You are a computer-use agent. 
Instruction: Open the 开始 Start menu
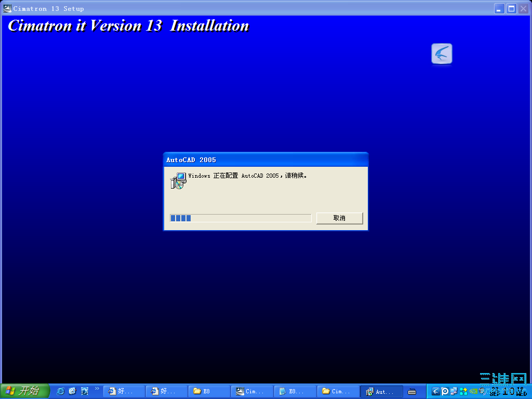coord(24,391)
